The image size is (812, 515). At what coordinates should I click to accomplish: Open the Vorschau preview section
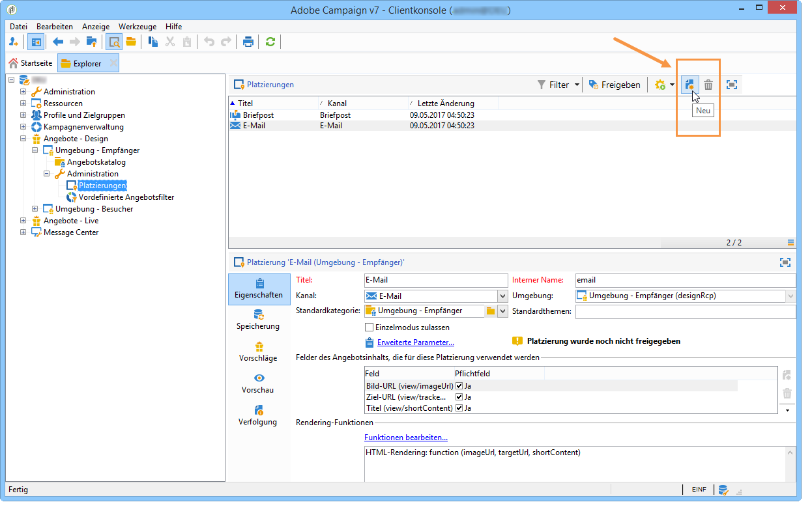pos(259,383)
